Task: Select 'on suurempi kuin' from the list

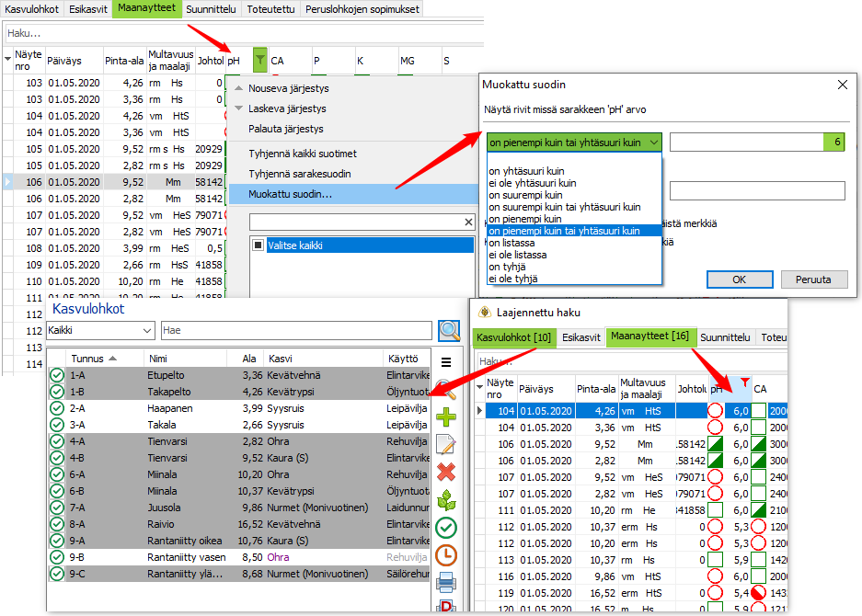Action: [x=525, y=195]
